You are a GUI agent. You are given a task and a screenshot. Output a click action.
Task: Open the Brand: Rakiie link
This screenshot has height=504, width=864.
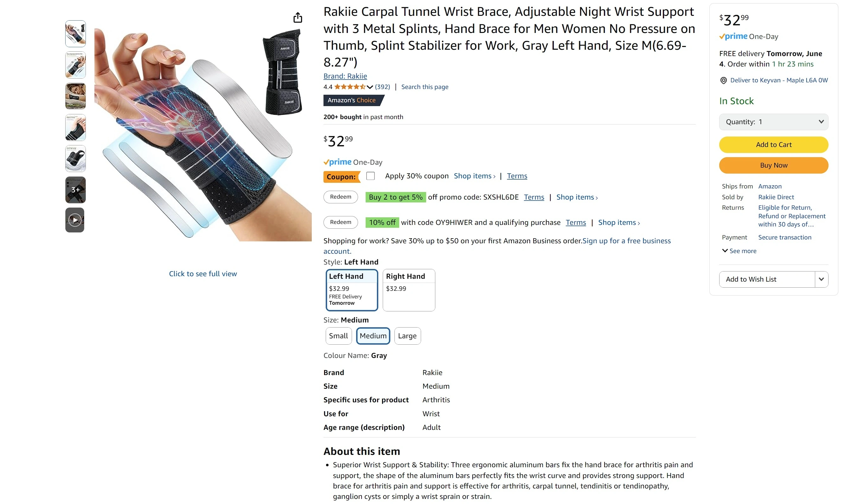345,76
